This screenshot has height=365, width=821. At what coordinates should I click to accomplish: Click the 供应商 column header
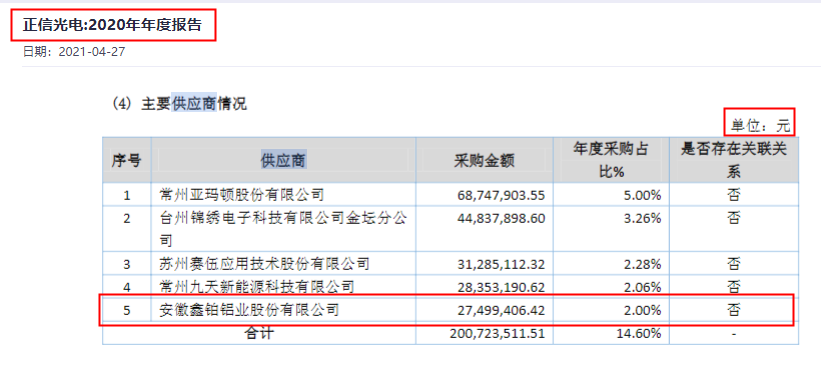tap(283, 160)
